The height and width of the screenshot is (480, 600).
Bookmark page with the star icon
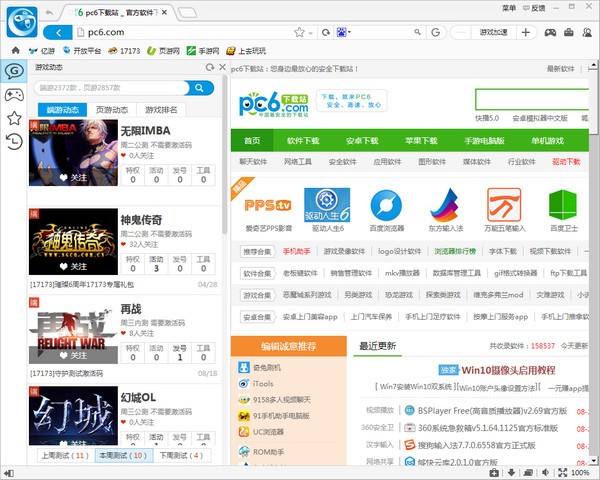pos(299,33)
